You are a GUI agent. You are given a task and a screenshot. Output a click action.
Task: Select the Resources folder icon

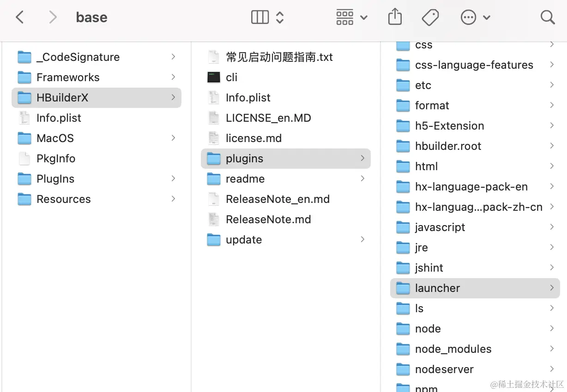coord(24,199)
